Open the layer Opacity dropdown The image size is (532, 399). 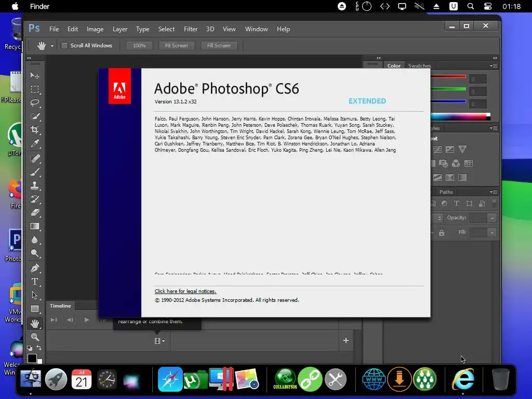coord(492,218)
